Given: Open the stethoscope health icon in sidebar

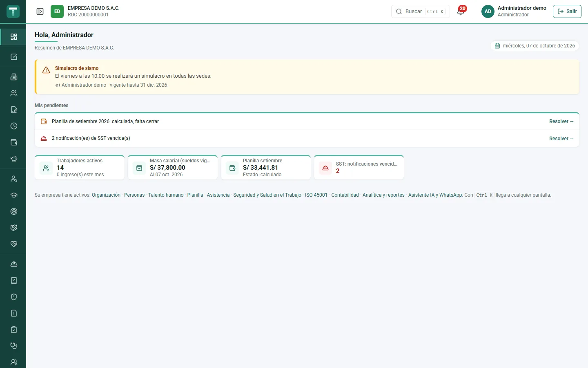Looking at the screenshot, I should click(x=14, y=346).
